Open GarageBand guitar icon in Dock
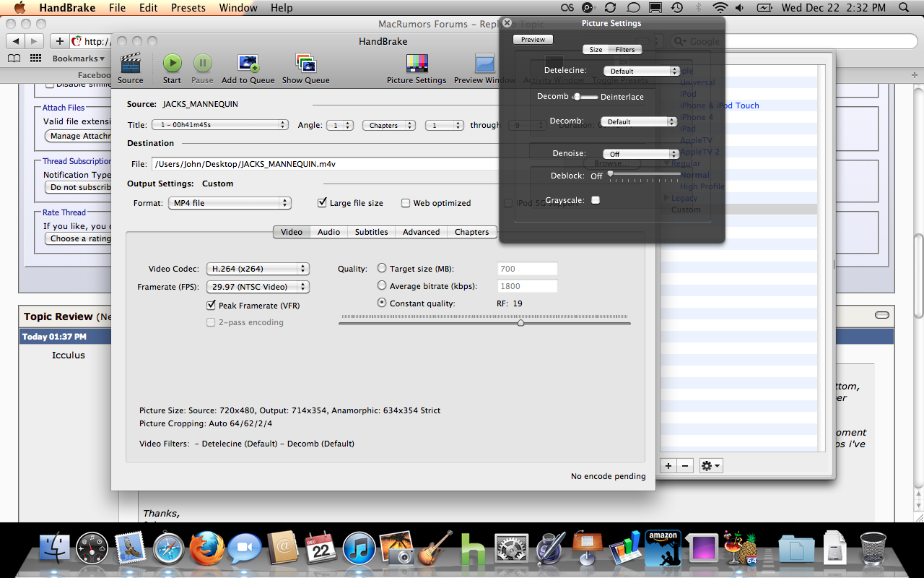Image resolution: width=924 pixels, height=578 pixels. (435, 548)
